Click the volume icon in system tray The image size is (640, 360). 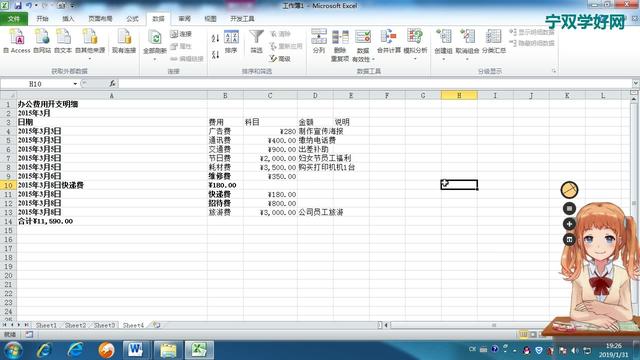tap(575, 350)
